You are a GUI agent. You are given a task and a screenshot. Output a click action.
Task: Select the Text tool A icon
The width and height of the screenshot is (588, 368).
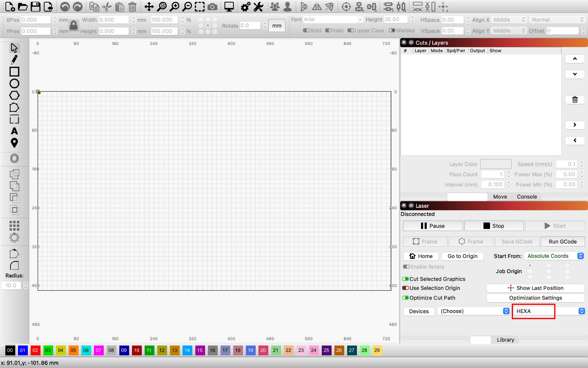click(x=14, y=131)
